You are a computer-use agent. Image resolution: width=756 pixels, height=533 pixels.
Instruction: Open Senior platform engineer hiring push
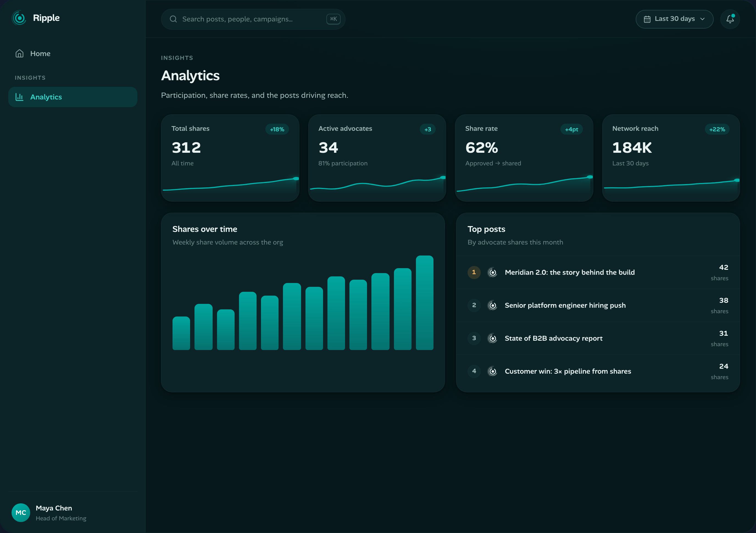click(x=565, y=305)
